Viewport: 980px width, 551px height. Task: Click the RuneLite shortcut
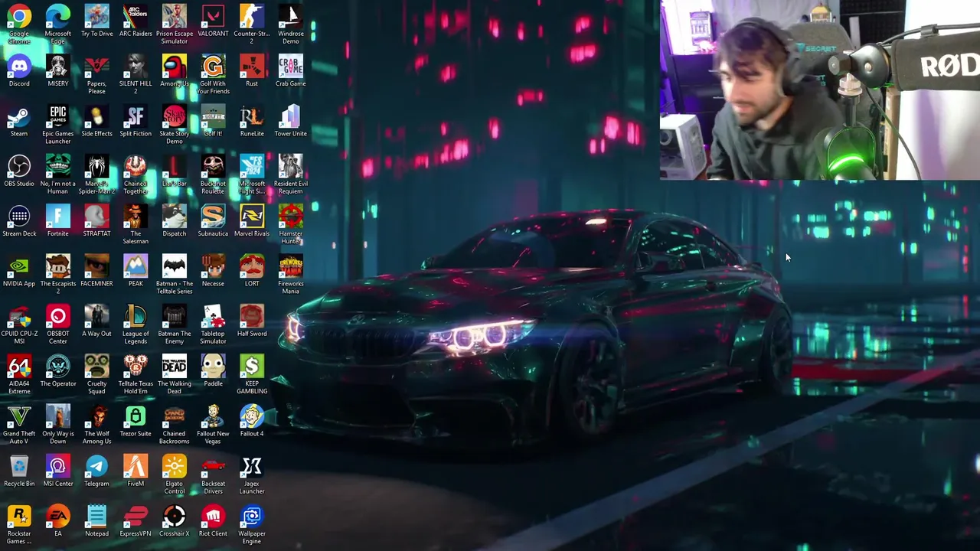tap(252, 116)
